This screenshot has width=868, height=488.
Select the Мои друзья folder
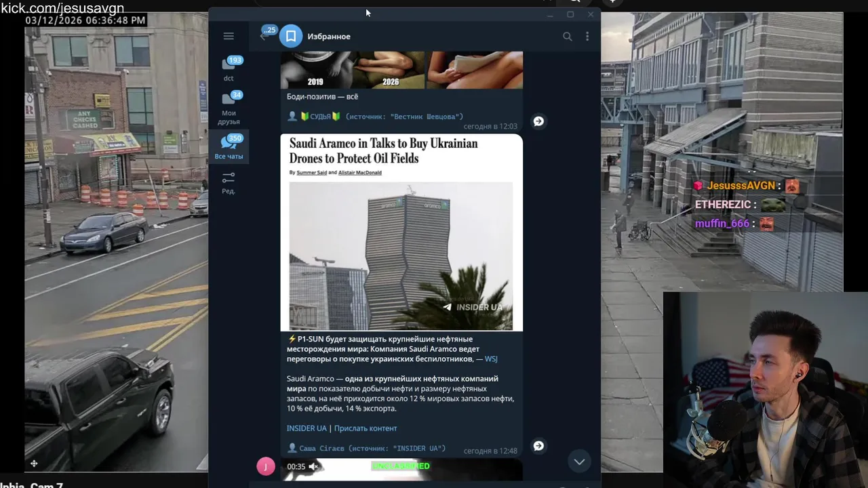229,108
